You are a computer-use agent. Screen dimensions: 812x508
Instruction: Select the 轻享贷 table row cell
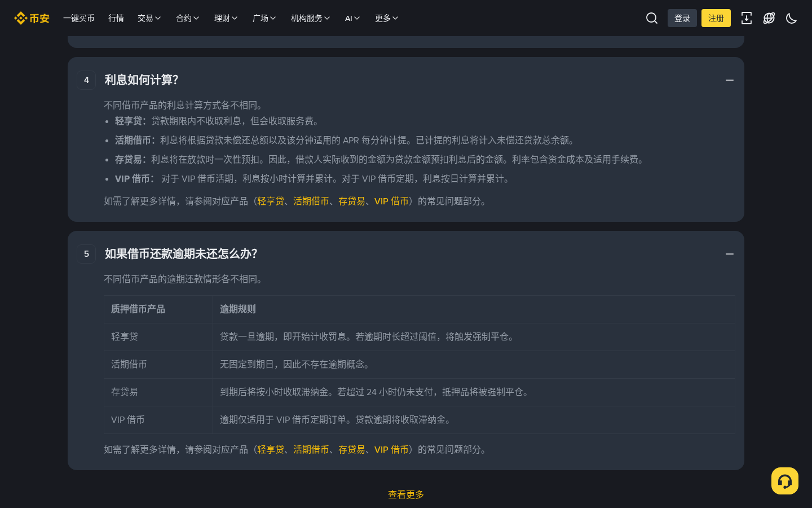click(x=158, y=337)
